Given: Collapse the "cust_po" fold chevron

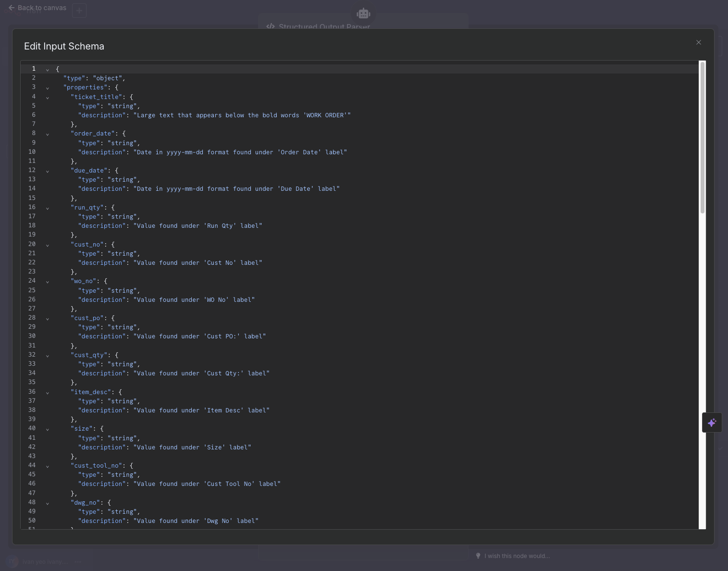Looking at the screenshot, I should pos(48,319).
